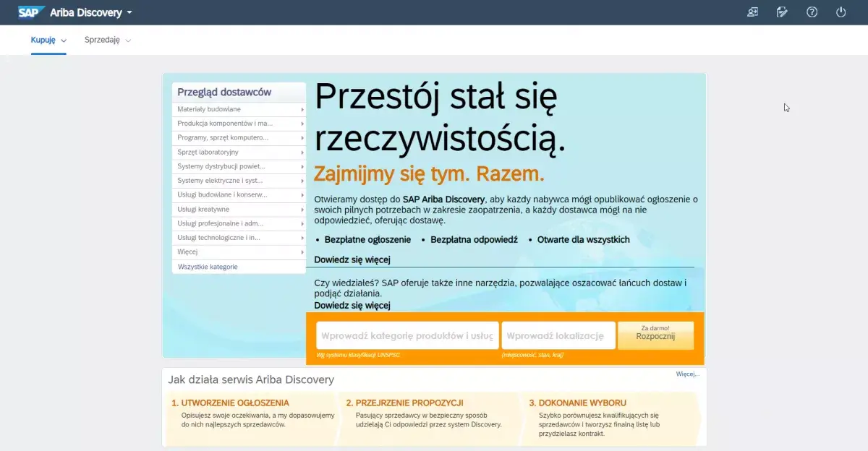Image resolution: width=868 pixels, height=451 pixels.
Task: Select Materiały budowlane category
Action: [239, 109]
